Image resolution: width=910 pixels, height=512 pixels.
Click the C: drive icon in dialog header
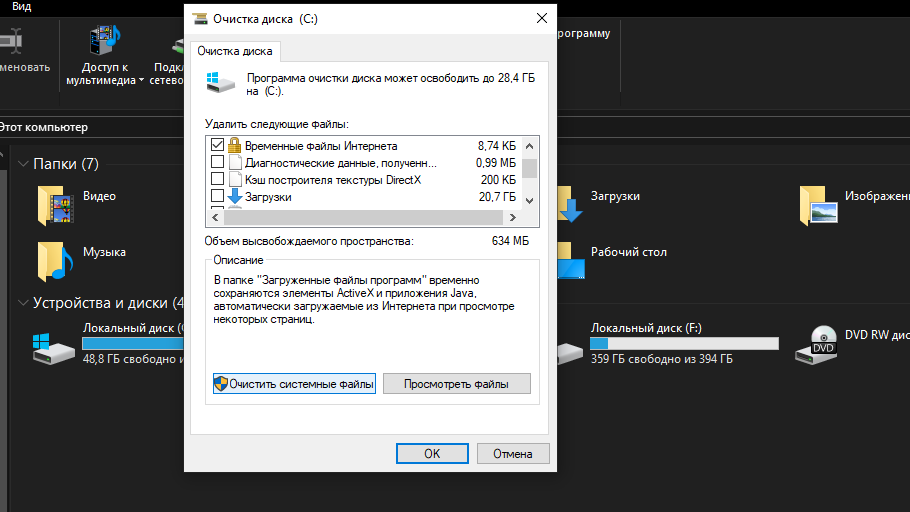221,83
